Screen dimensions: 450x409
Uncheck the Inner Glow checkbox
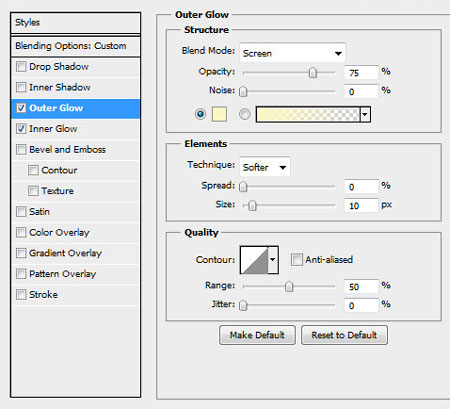point(21,129)
